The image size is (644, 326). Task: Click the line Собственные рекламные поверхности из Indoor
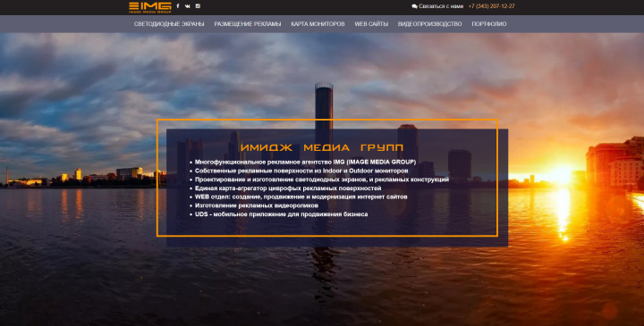click(301, 171)
